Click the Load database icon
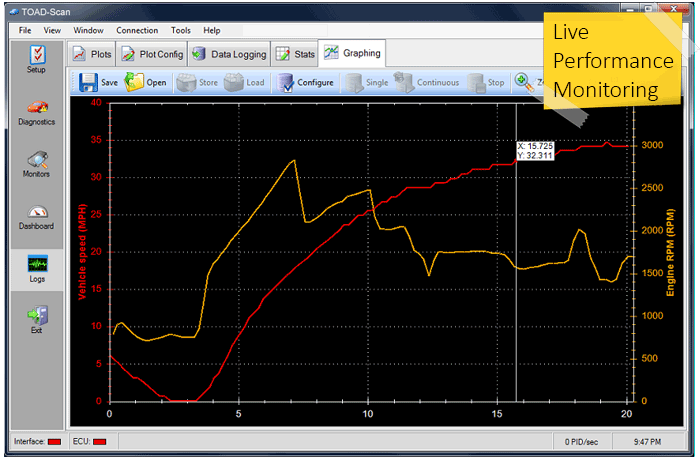This screenshot has width=700, height=460. pos(233,83)
